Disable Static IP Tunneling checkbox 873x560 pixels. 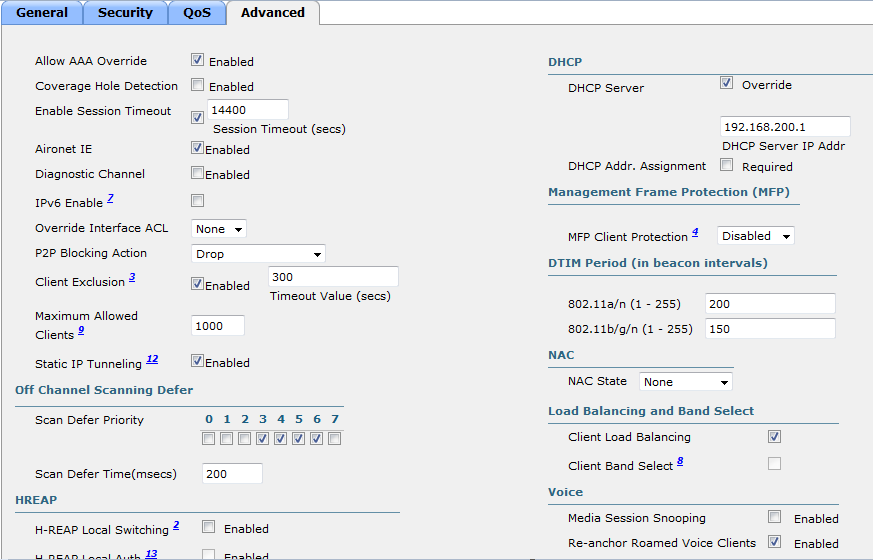pos(198,361)
